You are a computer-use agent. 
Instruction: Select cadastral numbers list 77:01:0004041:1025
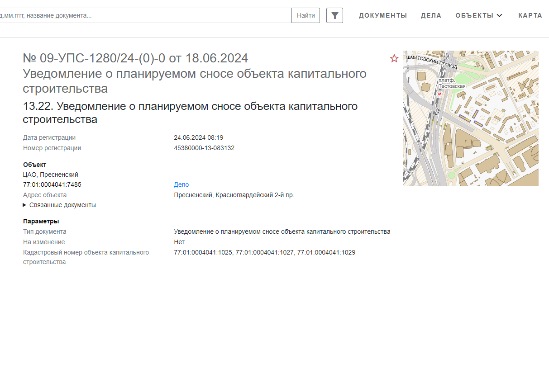(264, 252)
